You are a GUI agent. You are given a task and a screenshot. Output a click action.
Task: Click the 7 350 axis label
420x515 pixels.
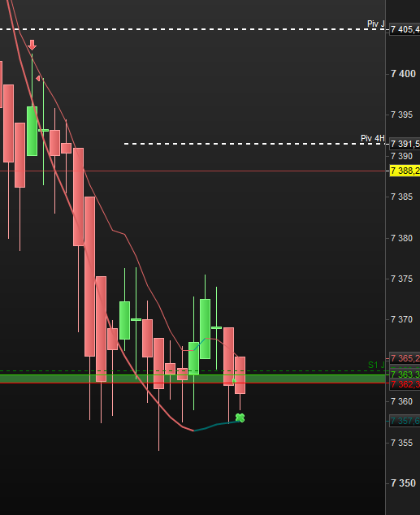403,483
